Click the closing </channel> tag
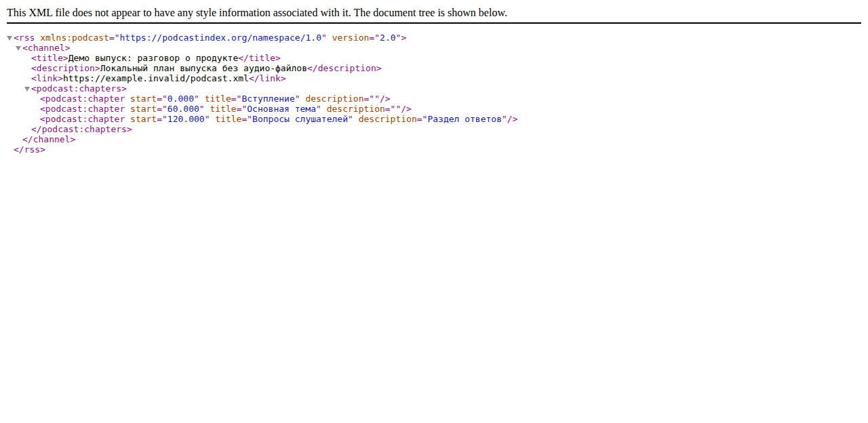 (x=49, y=140)
